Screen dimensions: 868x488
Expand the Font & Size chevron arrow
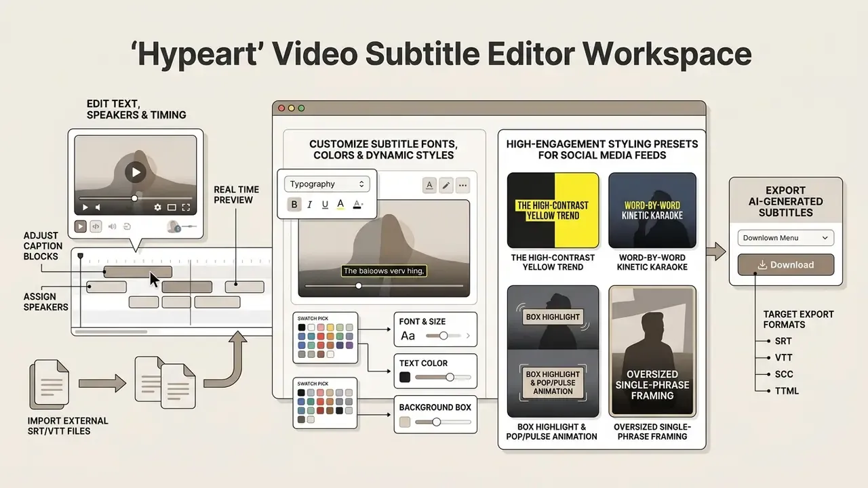pos(467,335)
